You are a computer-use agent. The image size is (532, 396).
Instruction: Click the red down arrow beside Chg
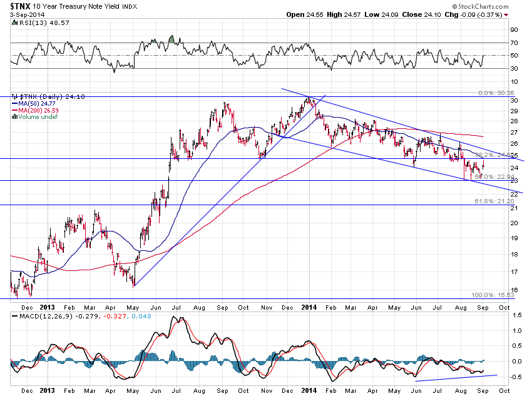pos(505,14)
